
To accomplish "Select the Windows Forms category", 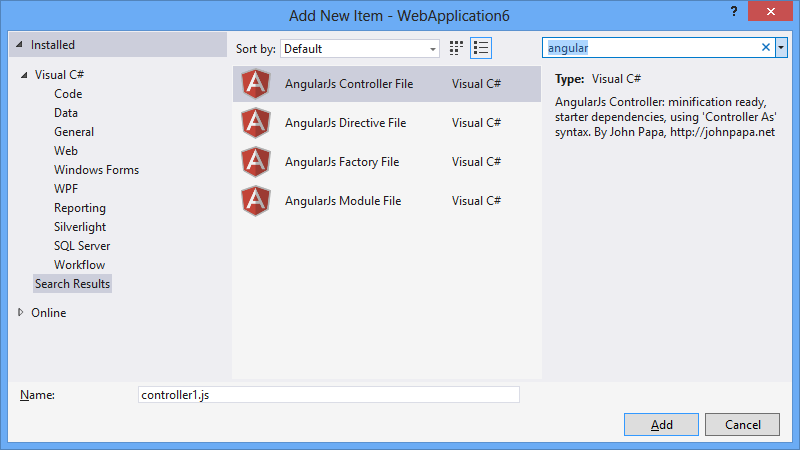I will pyautogui.click(x=96, y=170).
